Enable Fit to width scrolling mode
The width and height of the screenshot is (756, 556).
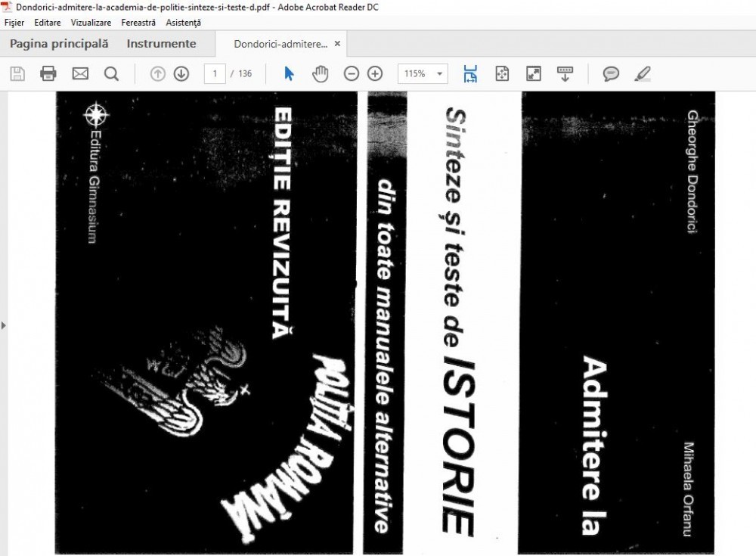(x=470, y=74)
